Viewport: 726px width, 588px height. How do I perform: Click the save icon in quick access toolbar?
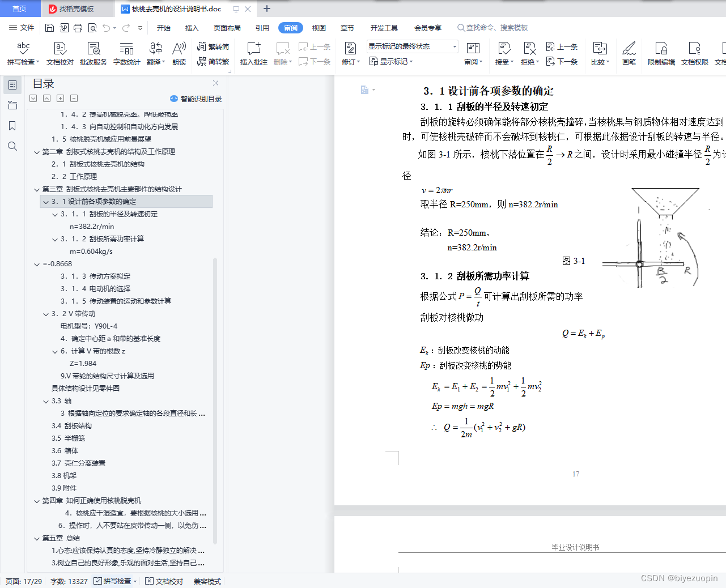pyautogui.click(x=49, y=28)
